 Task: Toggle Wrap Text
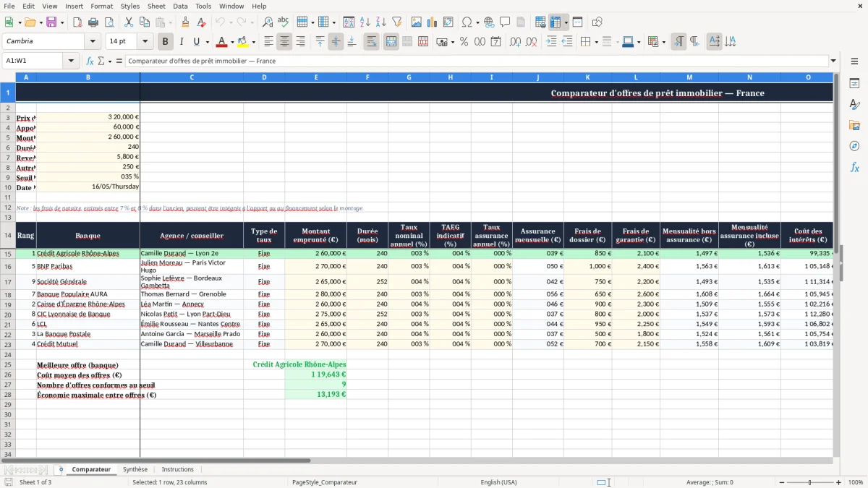tap(372, 42)
